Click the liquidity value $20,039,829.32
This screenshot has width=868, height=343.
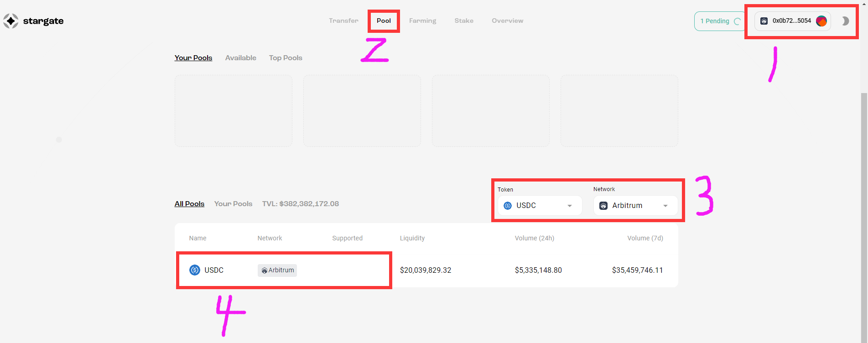click(x=426, y=270)
